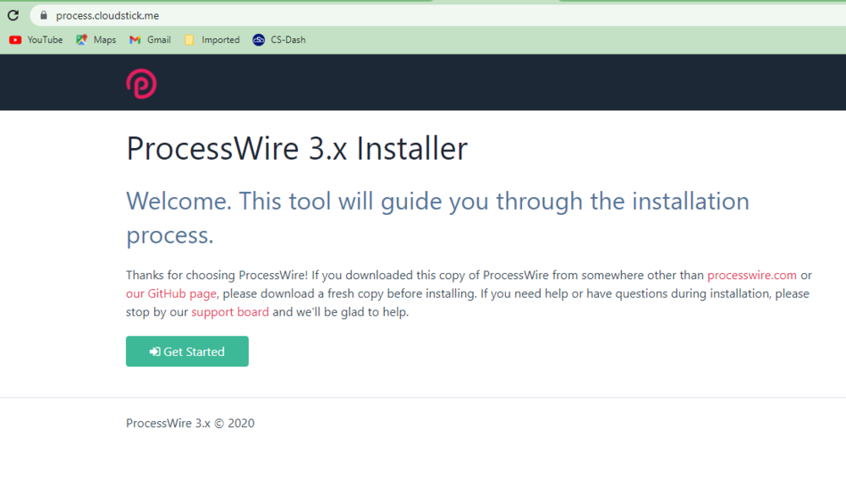
Task: Expand the Imported bookmarks folder
Action: [211, 40]
